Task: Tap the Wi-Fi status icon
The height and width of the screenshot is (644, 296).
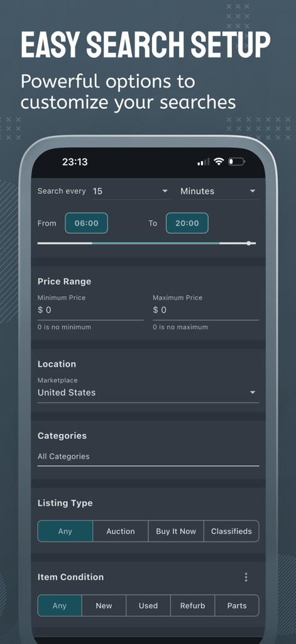Action: click(219, 162)
